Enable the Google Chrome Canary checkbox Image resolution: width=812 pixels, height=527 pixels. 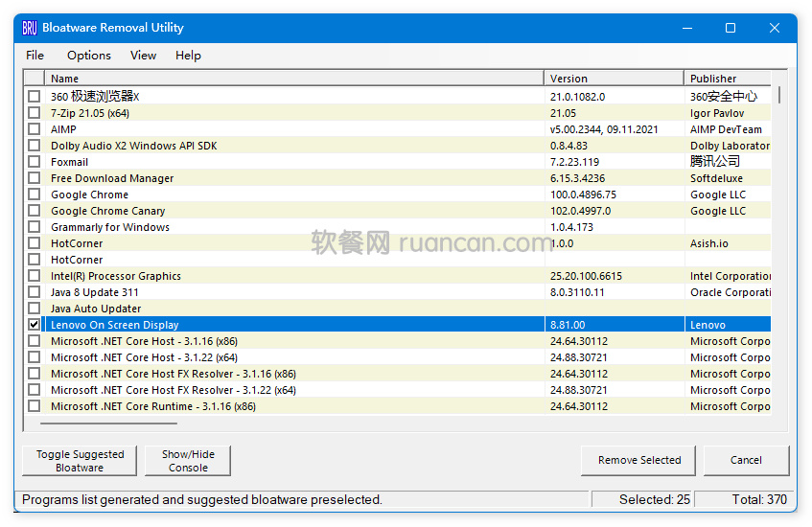(35, 211)
